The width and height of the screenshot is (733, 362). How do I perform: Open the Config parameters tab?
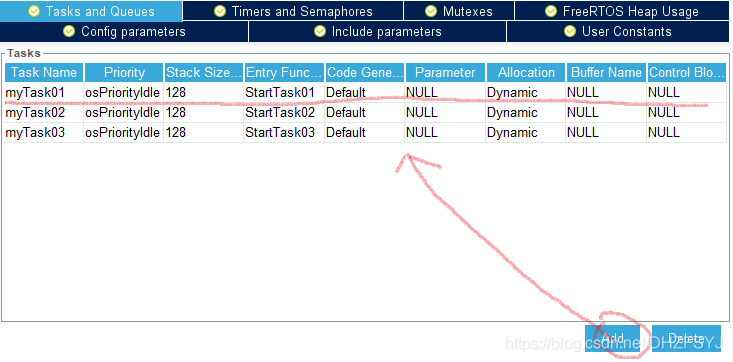(x=124, y=32)
